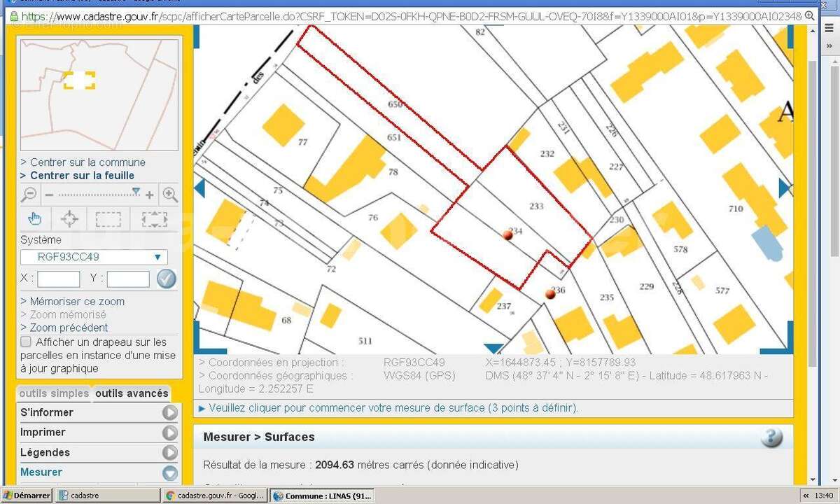
Task: Select the rectangle zoom selection tool
Action: 108,219
